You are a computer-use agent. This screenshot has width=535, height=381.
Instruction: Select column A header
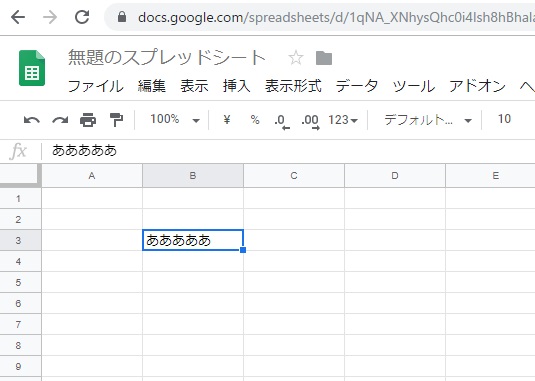[x=92, y=176]
